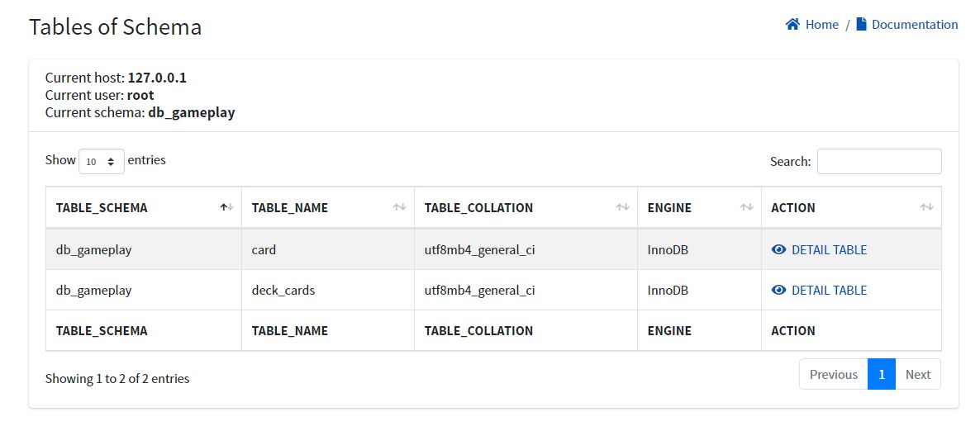Select the deck_cards table name cell
The width and height of the screenshot is (980, 426).
tap(283, 290)
